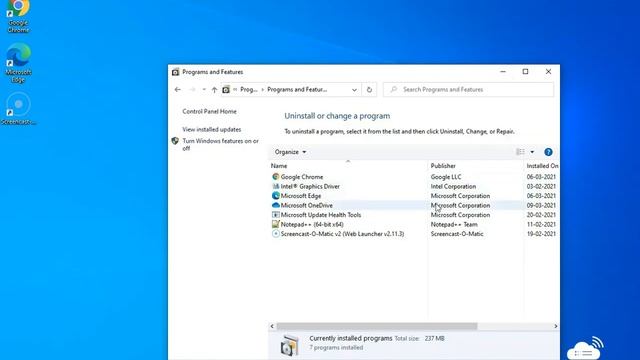Click the change view icon
The image size is (640, 360).
[x=520, y=152]
